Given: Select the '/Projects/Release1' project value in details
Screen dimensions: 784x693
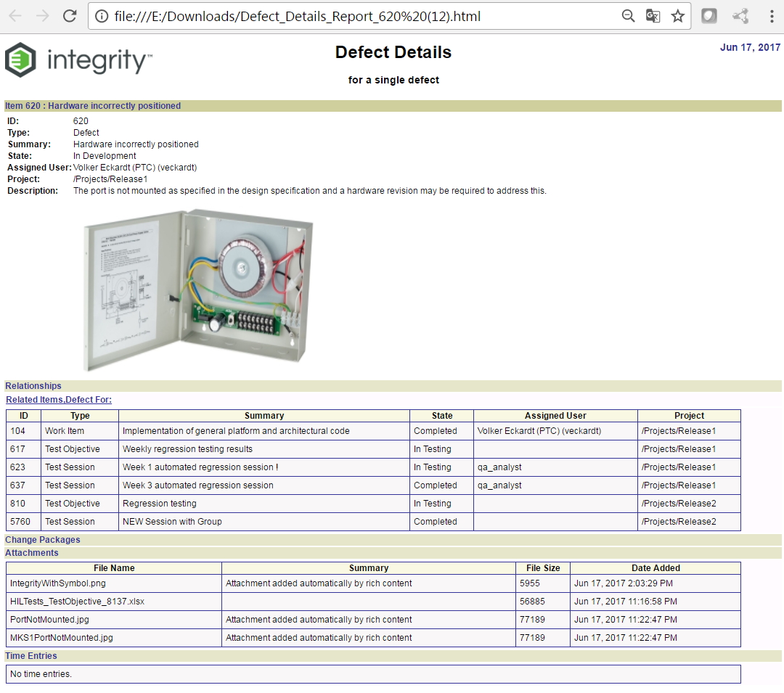Looking at the screenshot, I should tap(110, 179).
